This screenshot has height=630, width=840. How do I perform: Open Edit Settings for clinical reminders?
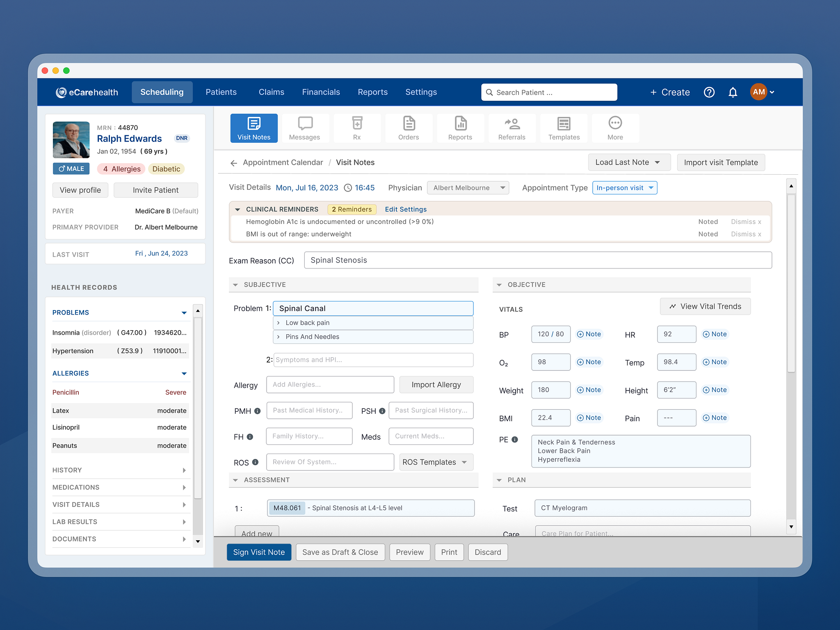click(x=405, y=209)
